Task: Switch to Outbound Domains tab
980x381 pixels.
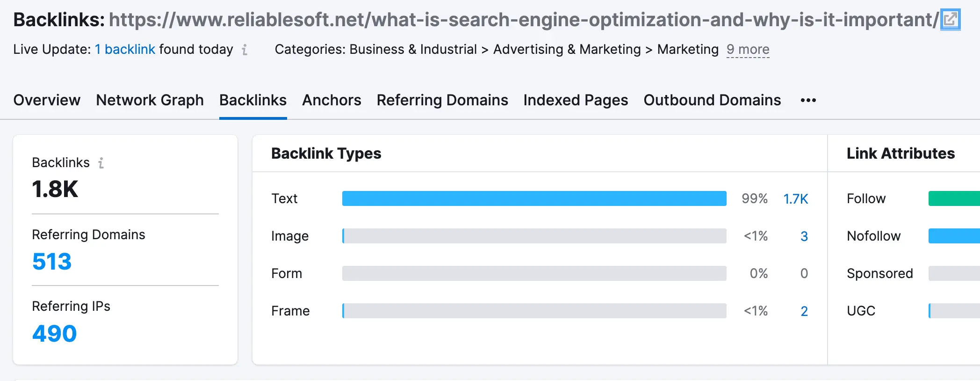Action: pyautogui.click(x=712, y=100)
